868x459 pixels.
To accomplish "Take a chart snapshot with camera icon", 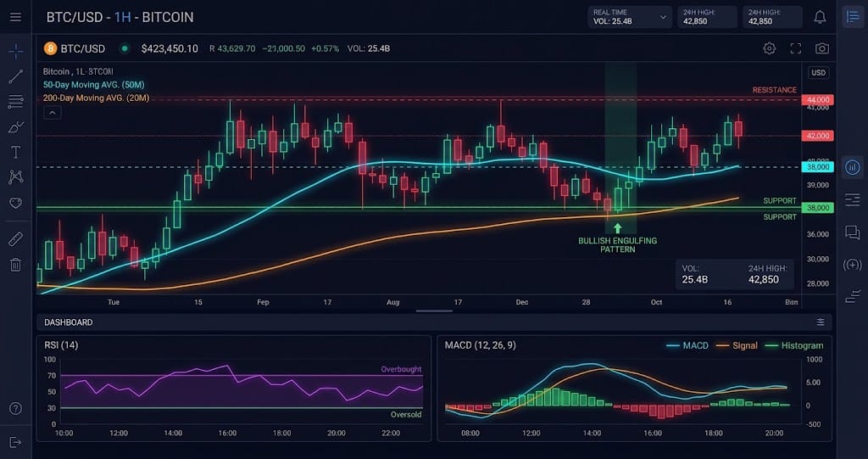I will [x=822, y=48].
